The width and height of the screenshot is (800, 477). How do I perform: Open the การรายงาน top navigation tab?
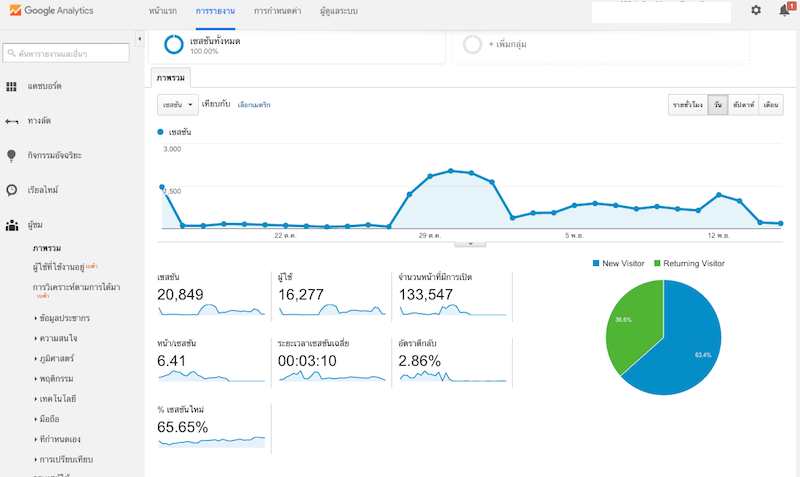pyautogui.click(x=215, y=11)
